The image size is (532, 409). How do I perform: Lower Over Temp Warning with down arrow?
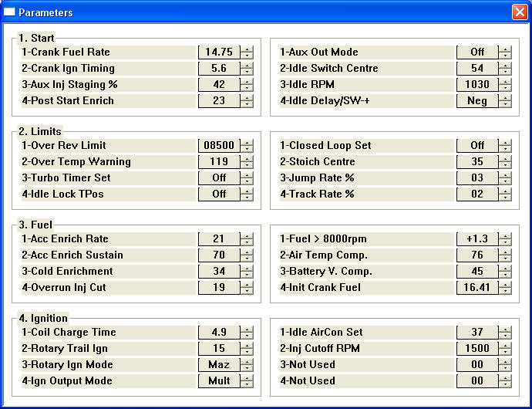247,165
